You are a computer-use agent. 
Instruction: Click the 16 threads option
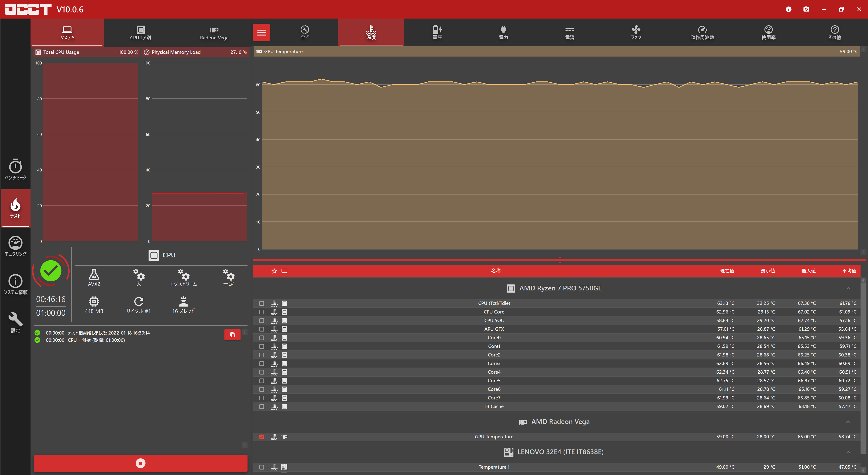pyautogui.click(x=183, y=305)
